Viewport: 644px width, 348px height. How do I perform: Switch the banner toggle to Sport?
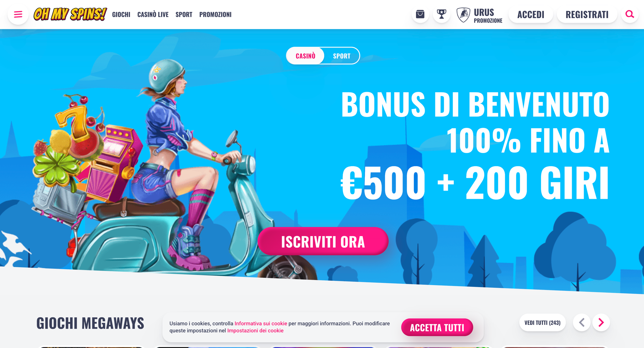click(342, 56)
